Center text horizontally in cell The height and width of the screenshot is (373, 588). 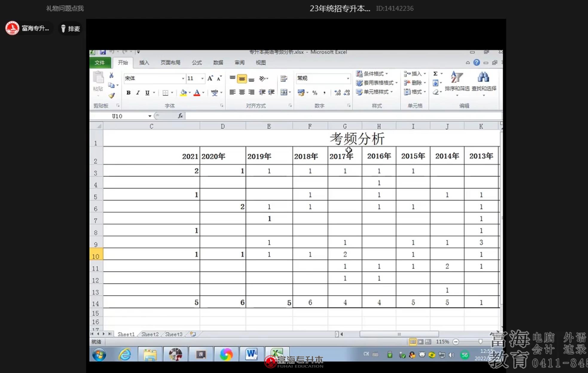242,92
